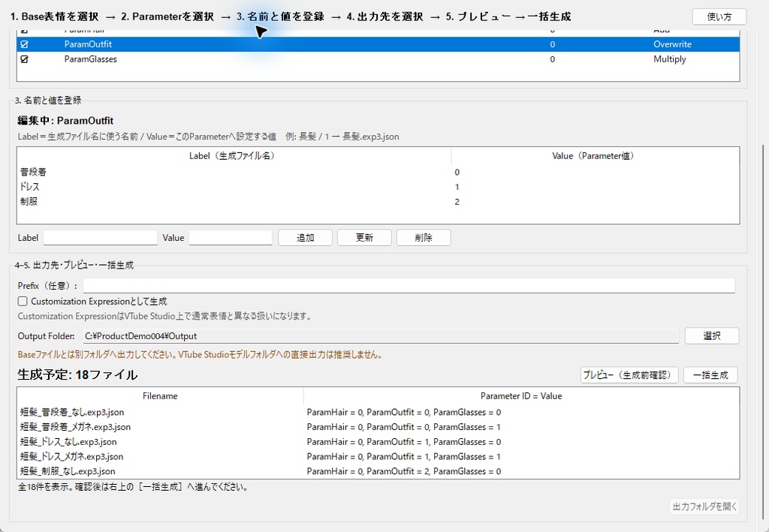Select the 短髪_ドレス_メガネ.exp3.json row
Image resolution: width=769 pixels, height=532 pixels.
coord(378,456)
